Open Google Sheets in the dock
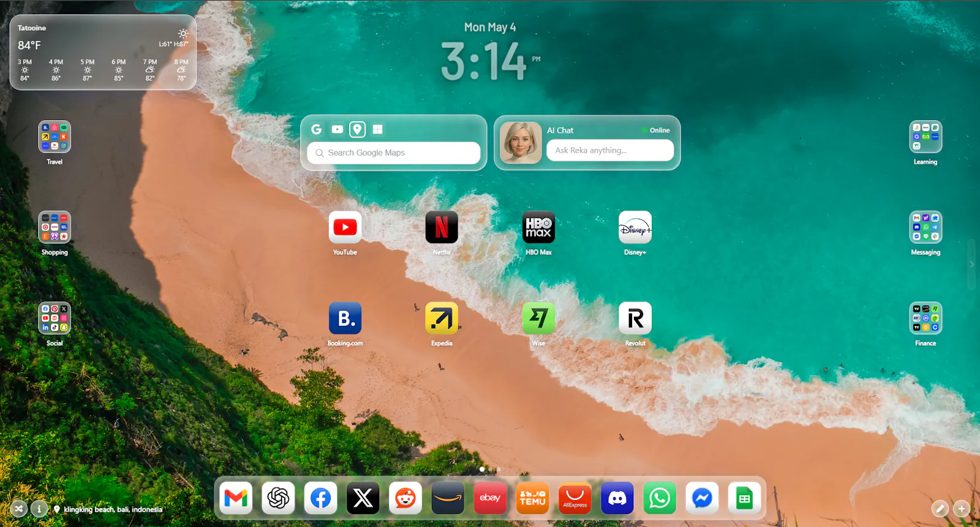Viewport: 980px width, 527px height. pos(744,498)
